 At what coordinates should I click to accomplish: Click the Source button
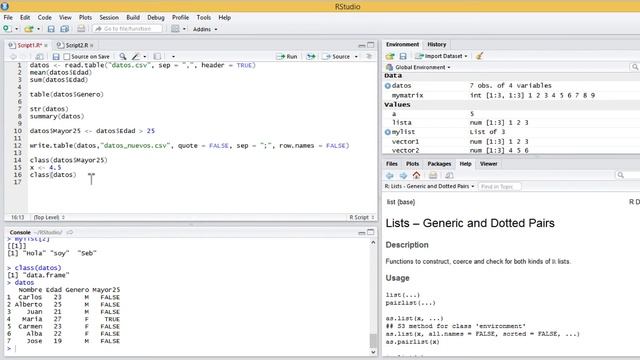[x=337, y=56]
